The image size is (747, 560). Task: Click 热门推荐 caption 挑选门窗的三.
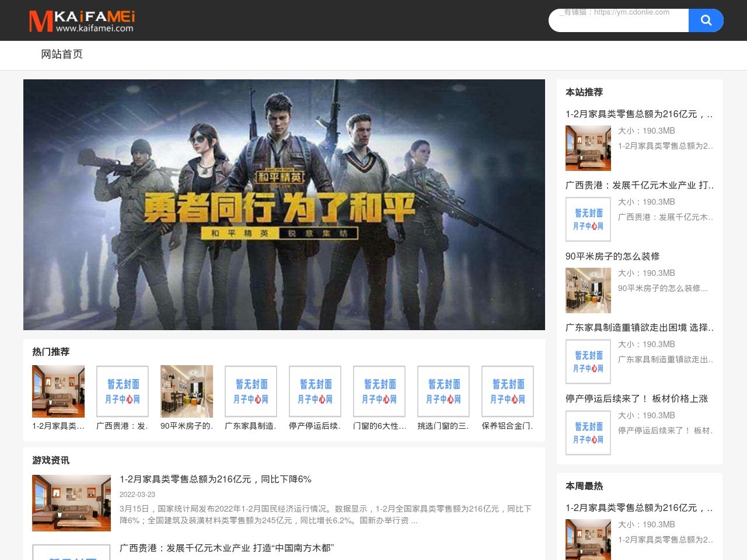point(444,426)
